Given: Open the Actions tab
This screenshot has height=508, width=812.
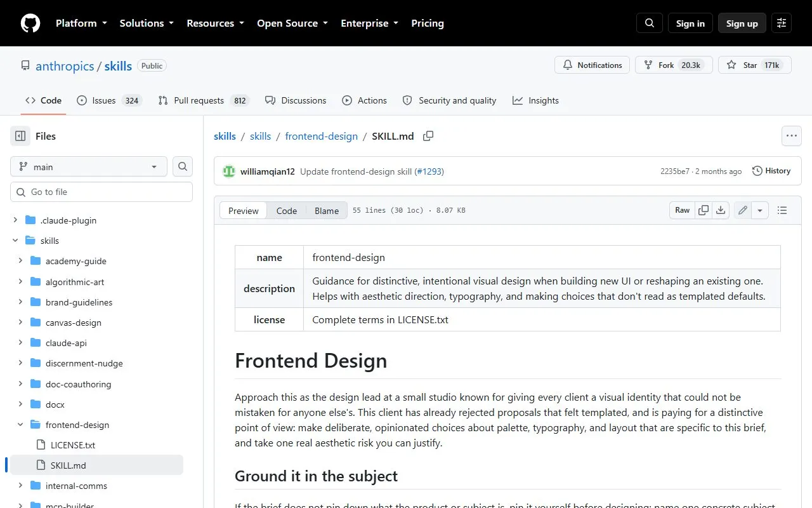Looking at the screenshot, I should [x=364, y=100].
